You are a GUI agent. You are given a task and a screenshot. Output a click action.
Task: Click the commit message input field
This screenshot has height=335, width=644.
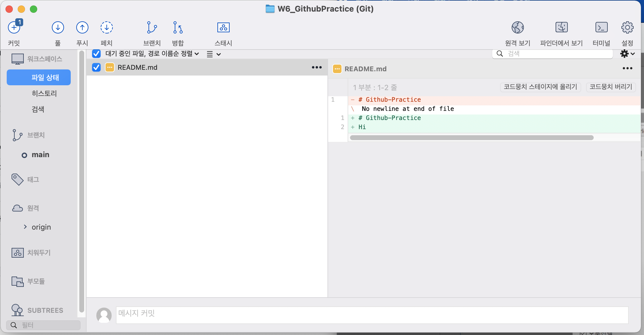[x=372, y=315]
